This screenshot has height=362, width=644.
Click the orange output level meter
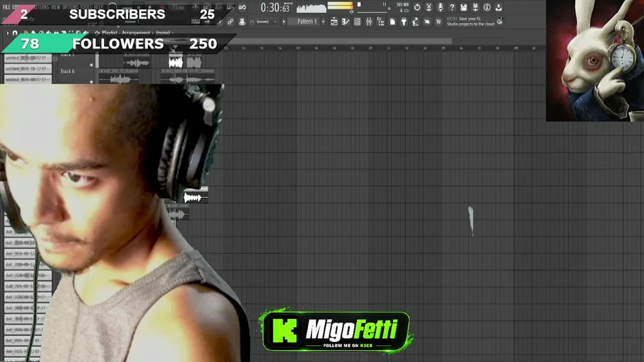coord(341,6)
